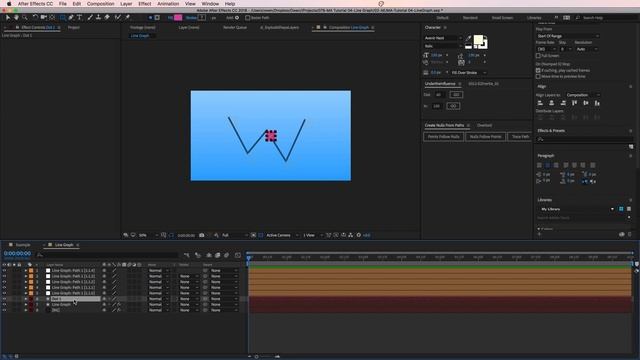Hide layer 3 using its eye icon
640x360 pixels.
[x=4, y=282]
